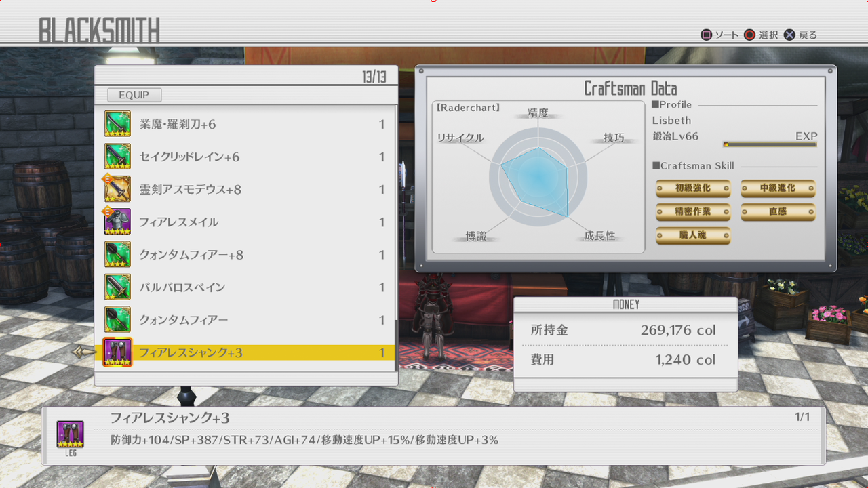This screenshot has width=868, height=488.
Task: Click the 精度 radar chart label
Action: tap(538, 113)
